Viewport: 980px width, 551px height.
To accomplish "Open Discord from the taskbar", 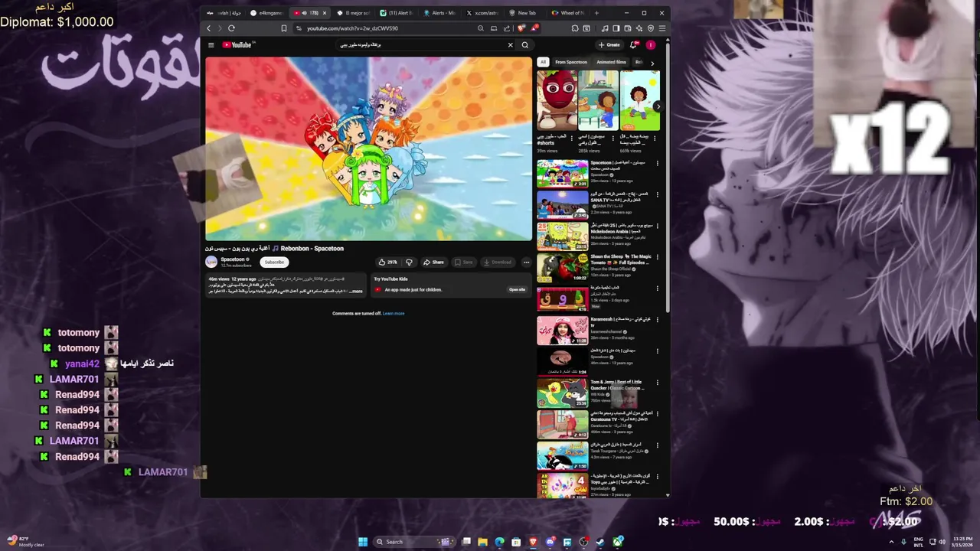I will click(550, 542).
